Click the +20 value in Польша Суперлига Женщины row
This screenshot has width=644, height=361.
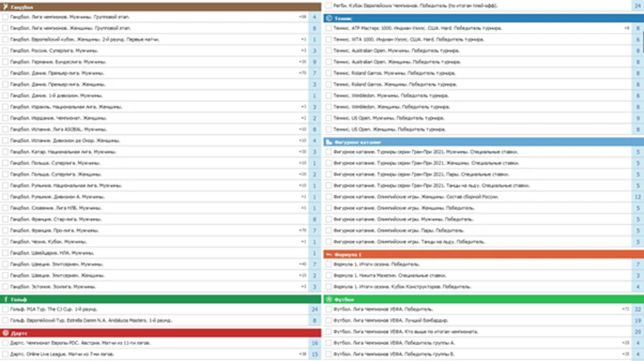[x=303, y=174]
